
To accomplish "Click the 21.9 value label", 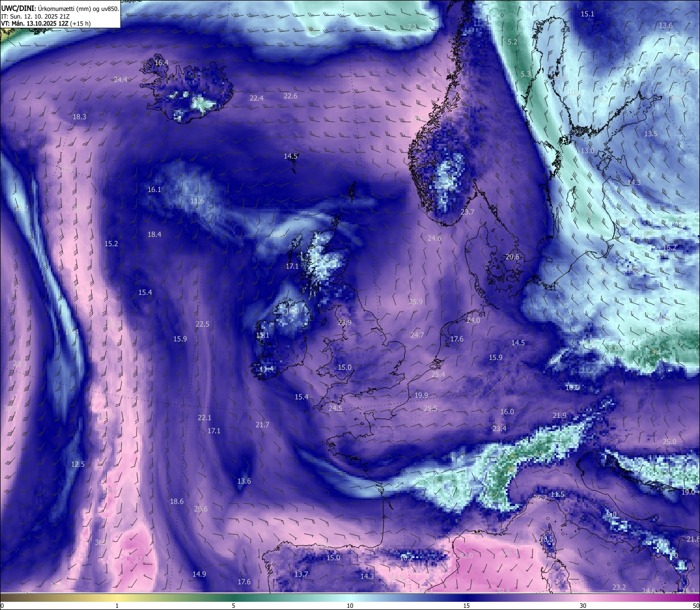I will pyautogui.click(x=559, y=415).
